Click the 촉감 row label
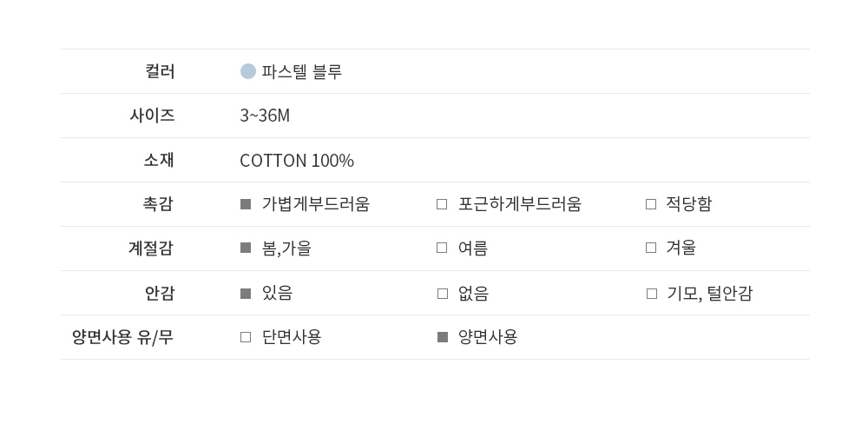Image resolution: width=868 pixels, height=424 pixels. 158,203
